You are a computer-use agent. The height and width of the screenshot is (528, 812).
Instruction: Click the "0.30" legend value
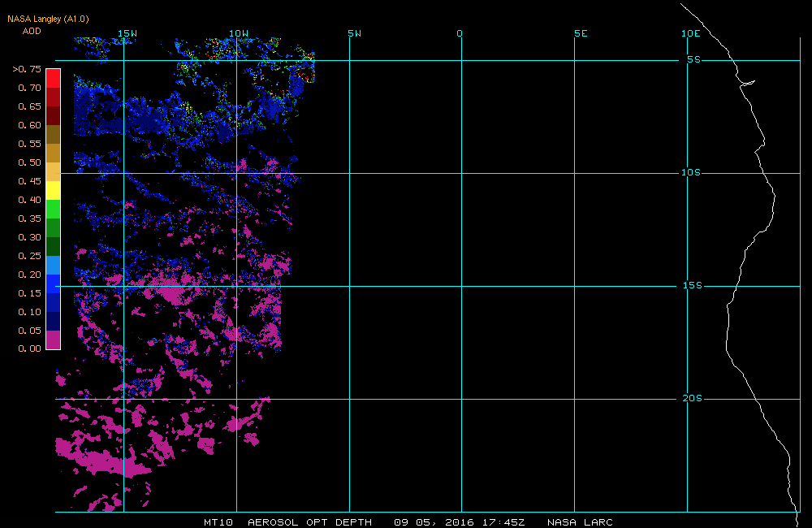29,237
